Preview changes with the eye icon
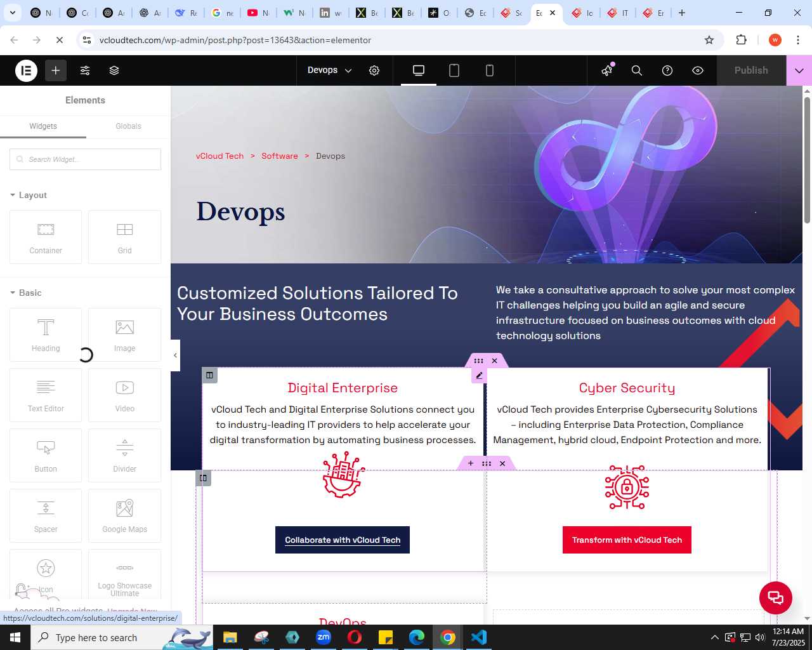The width and height of the screenshot is (812, 650). click(x=698, y=70)
